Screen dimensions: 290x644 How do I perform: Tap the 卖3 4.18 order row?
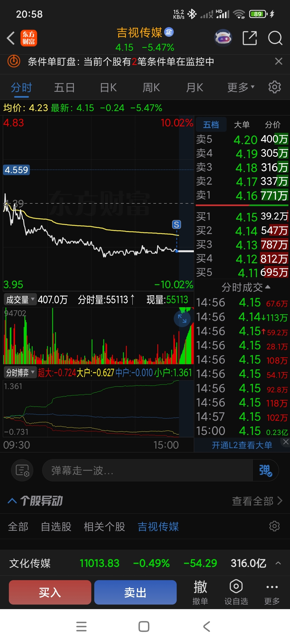tap(242, 167)
